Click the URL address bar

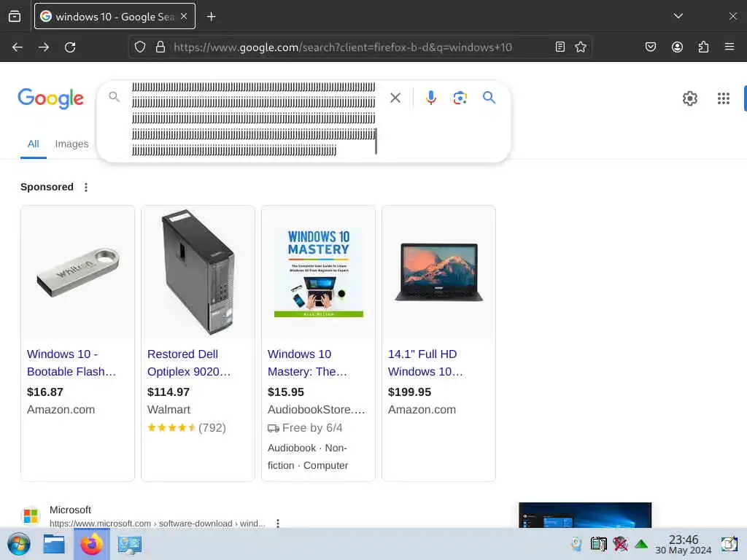tap(360, 47)
